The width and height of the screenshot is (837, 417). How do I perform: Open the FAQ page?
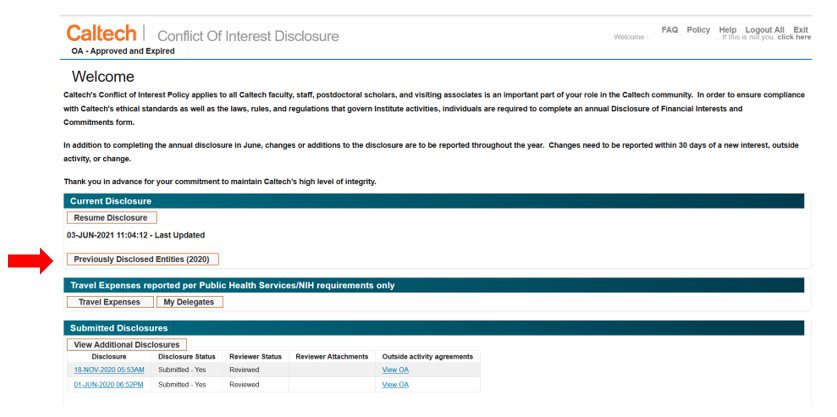coord(669,30)
